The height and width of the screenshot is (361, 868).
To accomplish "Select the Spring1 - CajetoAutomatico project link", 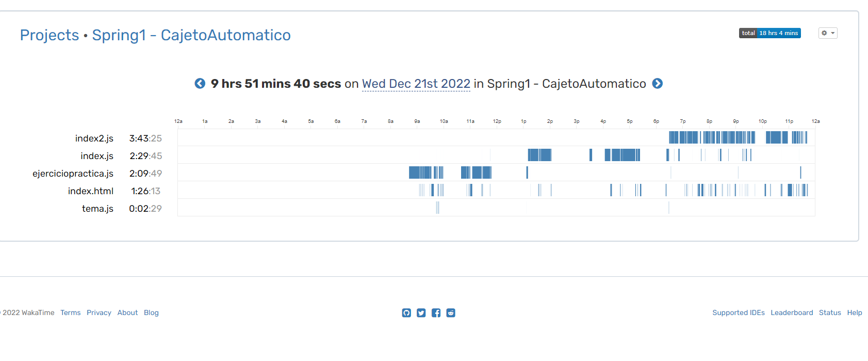I will (191, 35).
